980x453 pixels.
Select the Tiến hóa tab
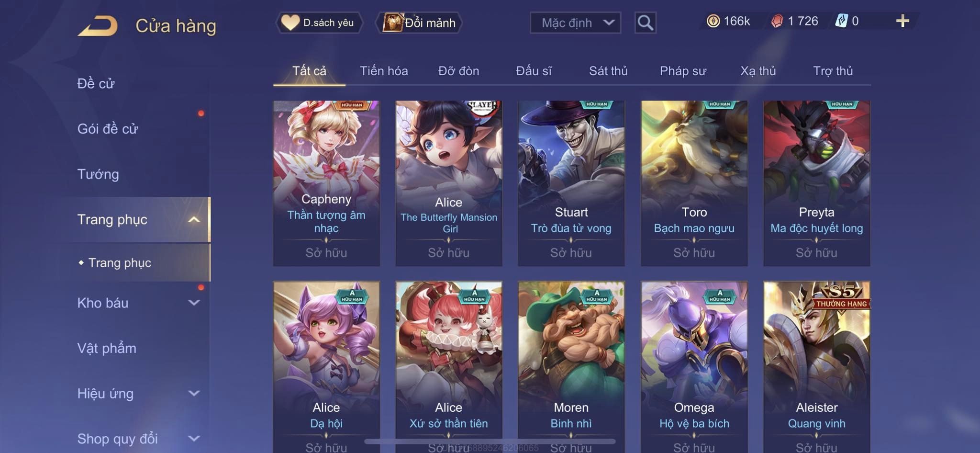pos(384,71)
